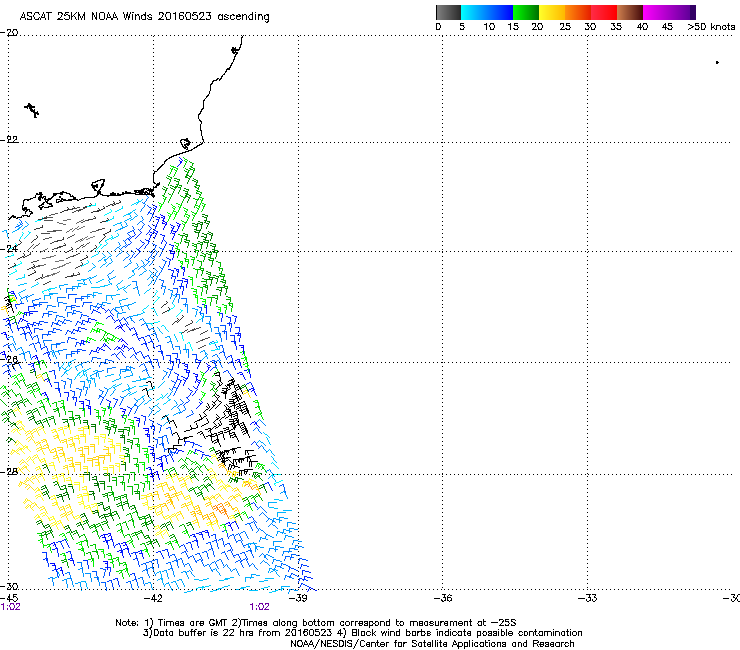Click the 1:02 timestamp below -45 longitude
This screenshot has width=740, height=650.
10,607
